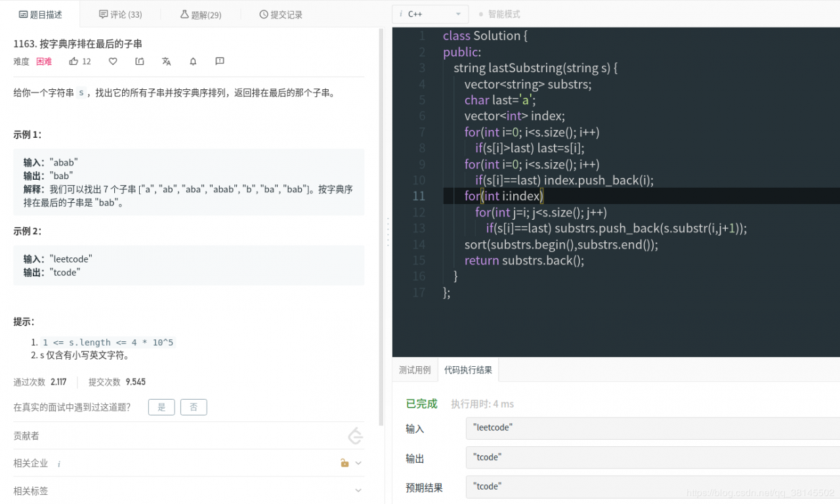Open the 题目描述 tab
The image size is (840, 504).
coord(40,14)
